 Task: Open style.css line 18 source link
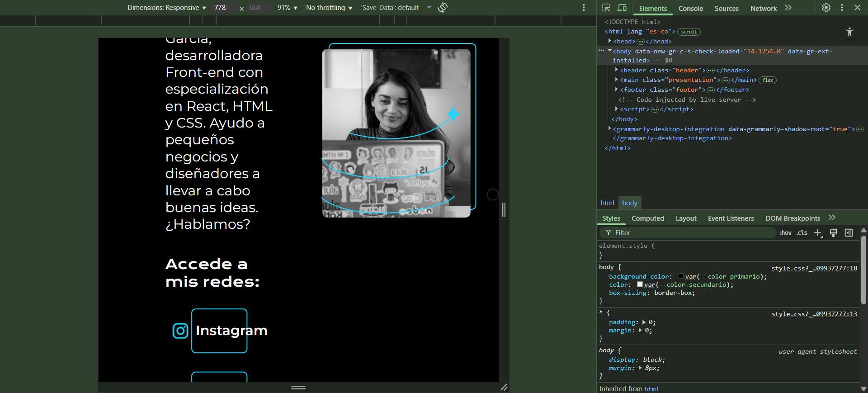[814, 268]
